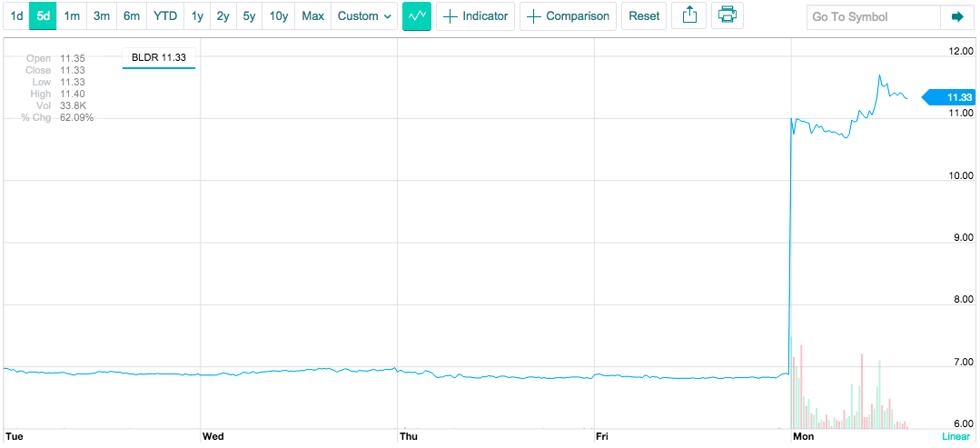This screenshot has height=448, width=980.
Task: Select the 5d range tab
Action: [x=43, y=16]
